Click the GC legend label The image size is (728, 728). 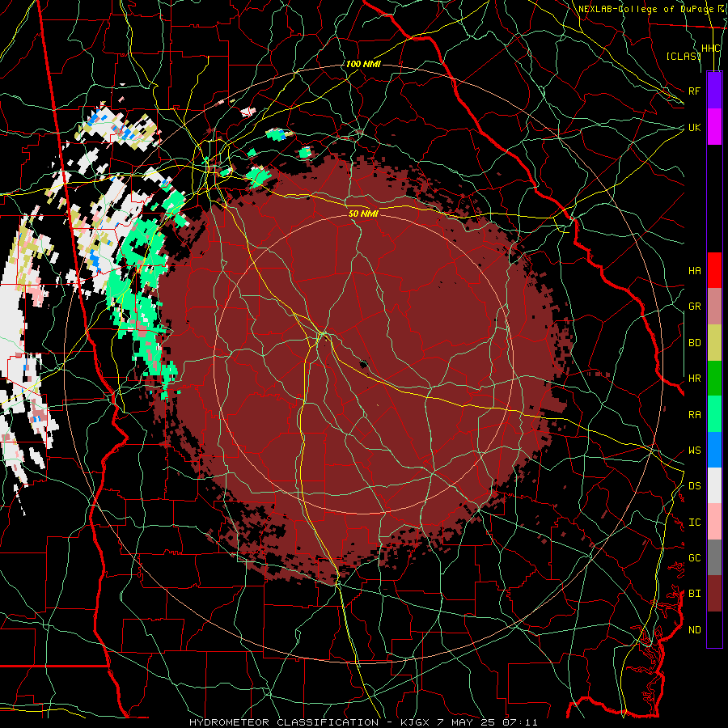pyautogui.click(x=695, y=558)
